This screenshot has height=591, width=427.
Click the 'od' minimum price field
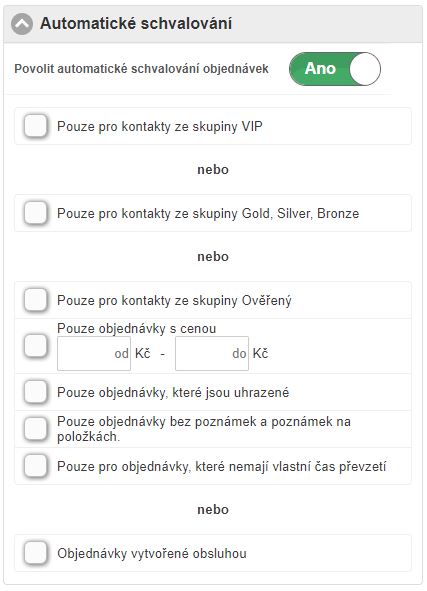pyautogui.click(x=94, y=354)
